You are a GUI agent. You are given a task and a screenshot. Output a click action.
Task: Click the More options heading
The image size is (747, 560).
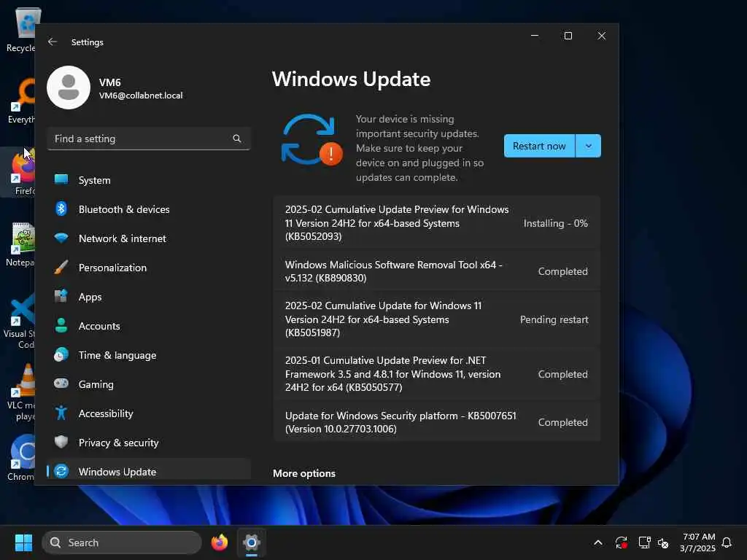point(304,473)
